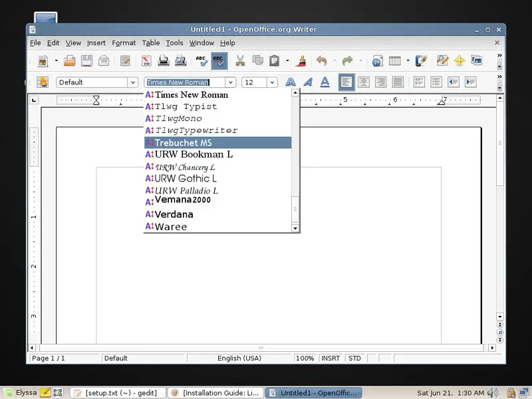Screen dimensions: 532x399
Task: Open the font size 12 dropdown arrow
Action: (x=272, y=82)
